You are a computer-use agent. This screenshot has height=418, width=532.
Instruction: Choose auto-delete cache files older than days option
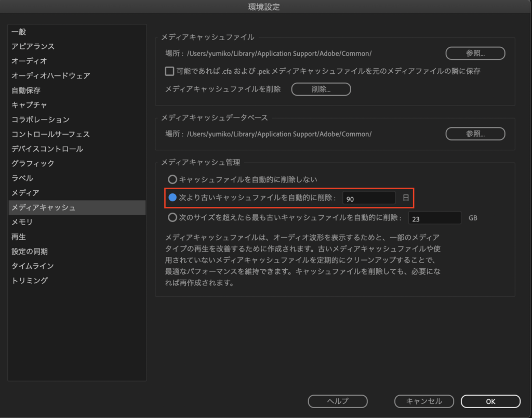pos(172,198)
